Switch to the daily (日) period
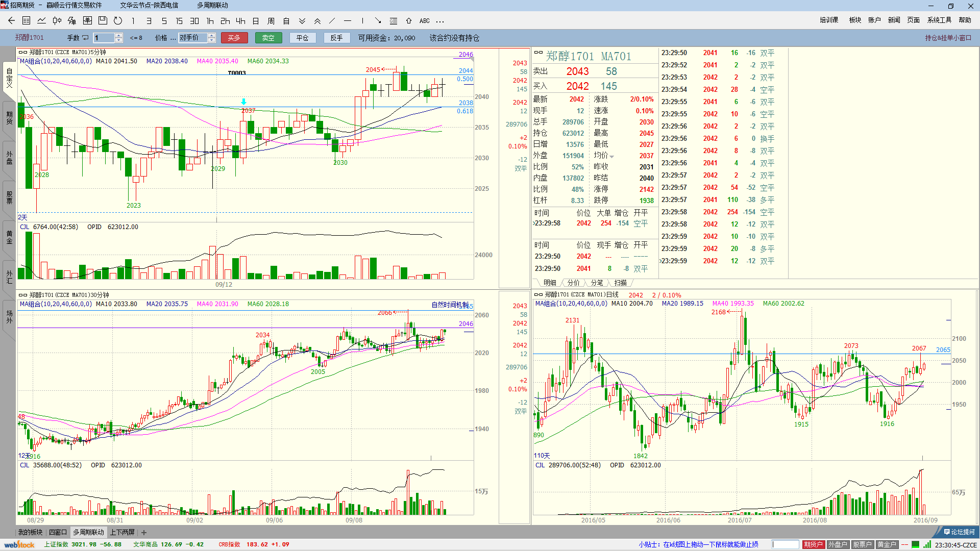Viewport: 980px width, 551px height. click(256, 21)
